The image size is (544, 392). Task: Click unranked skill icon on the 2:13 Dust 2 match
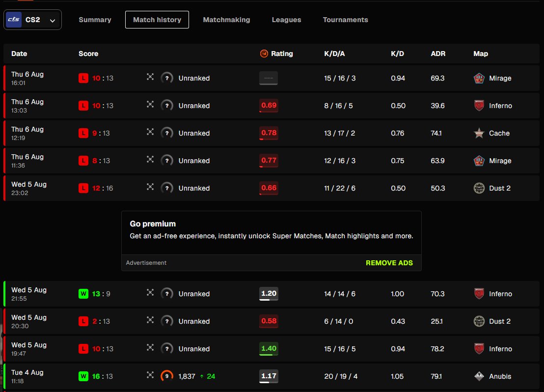(x=167, y=321)
